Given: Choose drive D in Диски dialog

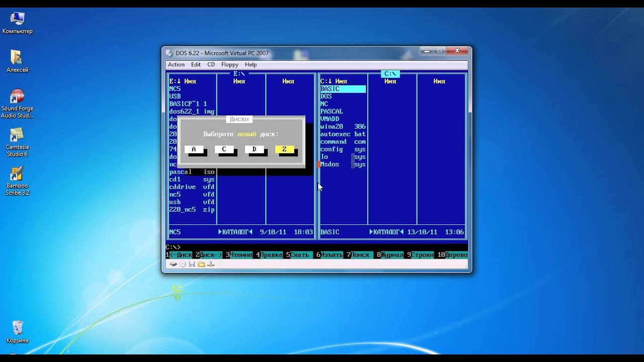Looking at the screenshot, I should tap(254, 149).
